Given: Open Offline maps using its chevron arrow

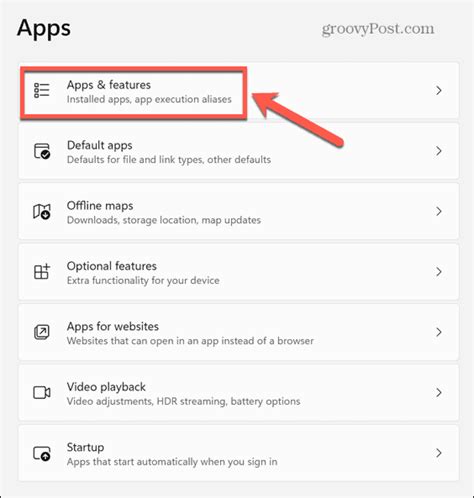Looking at the screenshot, I should 439,211.
